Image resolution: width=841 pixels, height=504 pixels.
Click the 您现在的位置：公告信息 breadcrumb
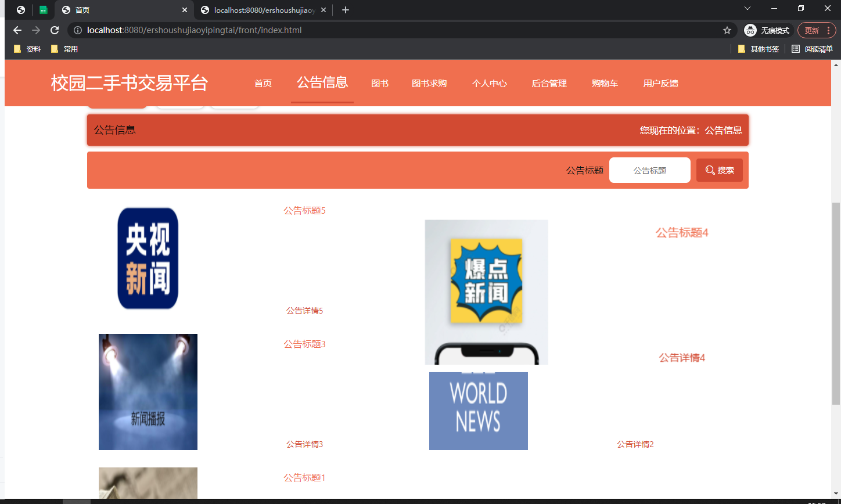[x=691, y=130]
